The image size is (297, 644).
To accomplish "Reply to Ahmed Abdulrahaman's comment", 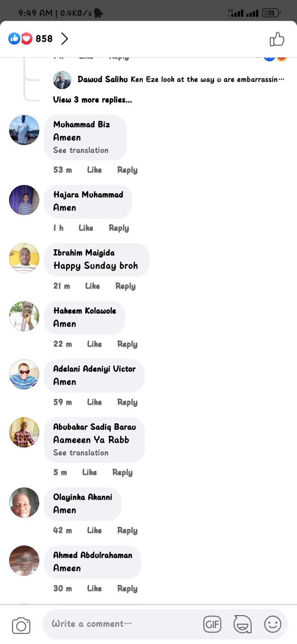I will [x=127, y=589].
